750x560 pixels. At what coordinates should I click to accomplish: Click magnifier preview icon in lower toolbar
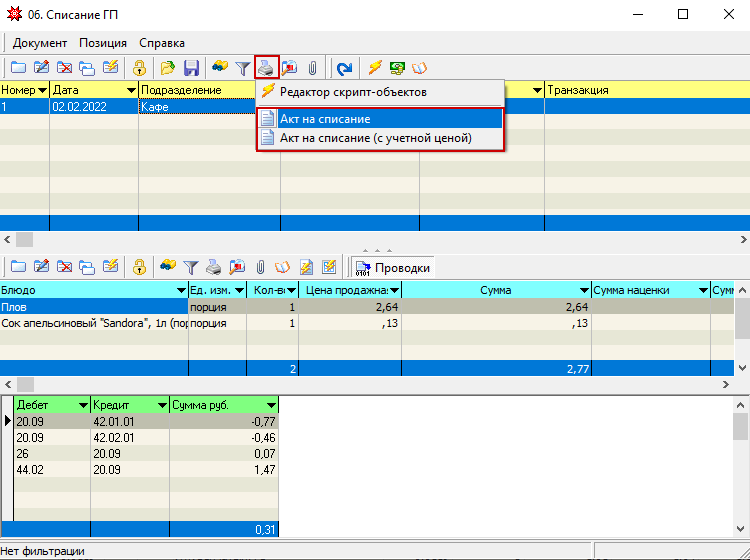[237, 266]
